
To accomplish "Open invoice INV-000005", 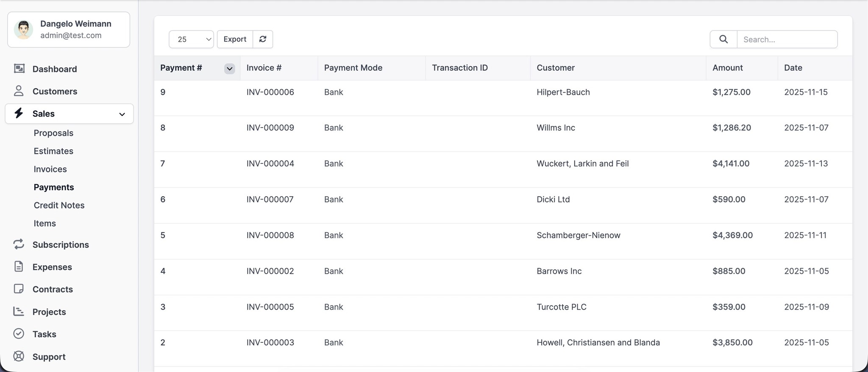I will (x=270, y=307).
